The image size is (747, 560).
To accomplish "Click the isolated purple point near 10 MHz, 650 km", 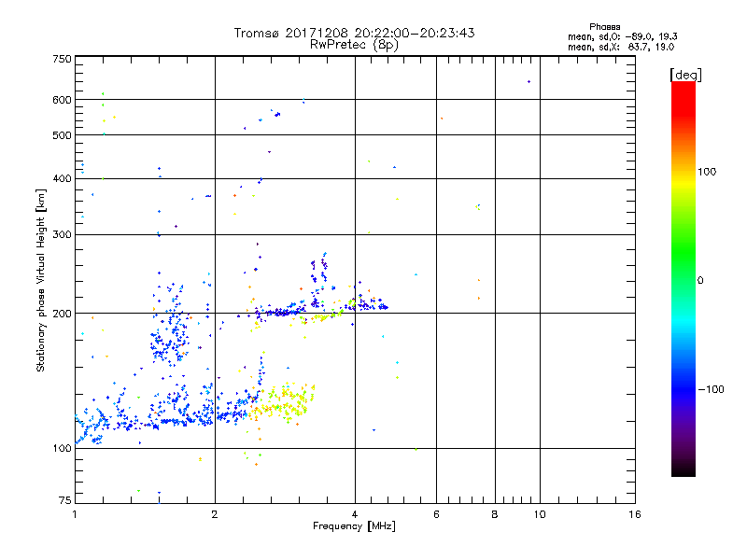I will point(529,82).
